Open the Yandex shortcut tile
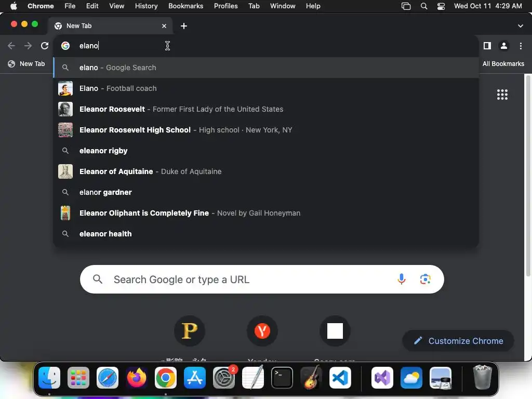The image size is (532, 399). 262,331
